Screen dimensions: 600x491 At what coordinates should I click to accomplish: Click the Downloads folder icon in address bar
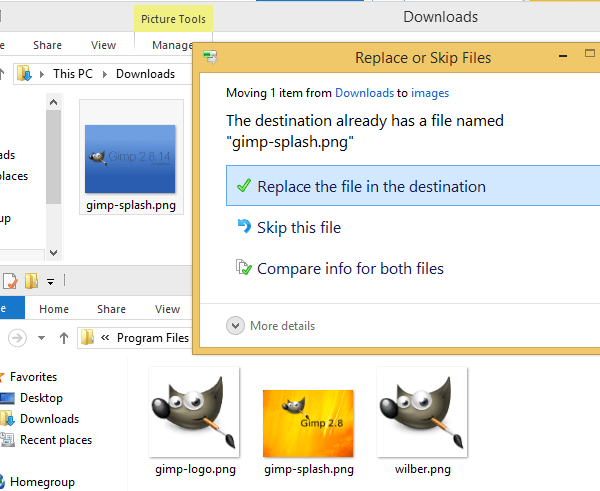click(x=24, y=73)
